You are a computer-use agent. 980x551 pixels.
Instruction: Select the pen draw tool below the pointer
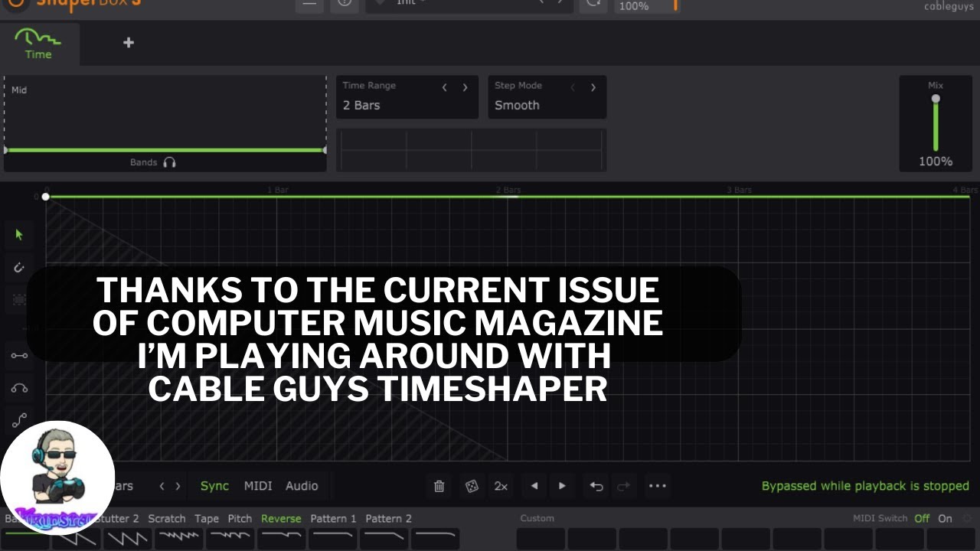[20, 268]
